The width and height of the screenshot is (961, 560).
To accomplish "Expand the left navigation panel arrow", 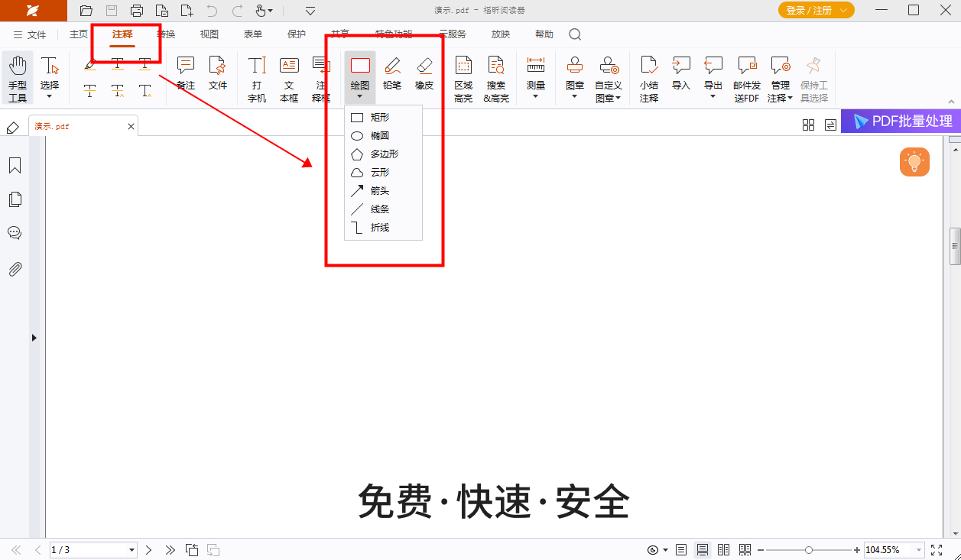I will click(34, 338).
